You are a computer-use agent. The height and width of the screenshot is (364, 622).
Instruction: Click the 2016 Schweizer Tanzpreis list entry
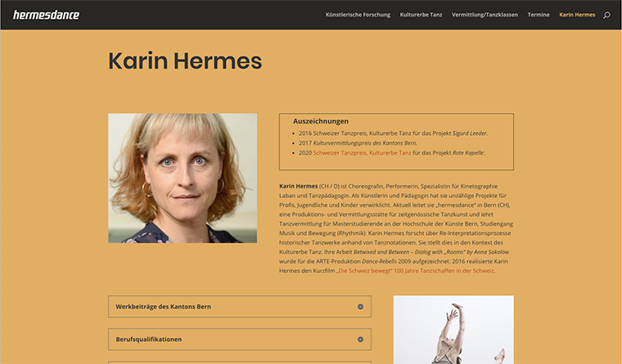(393, 133)
